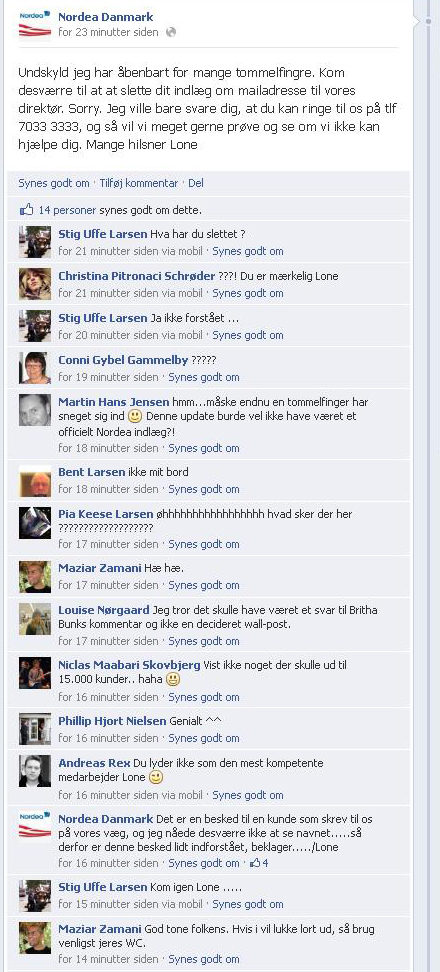This screenshot has height=972, width=440.
Task: Click the "Del" share link
Action: tap(196, 183)
